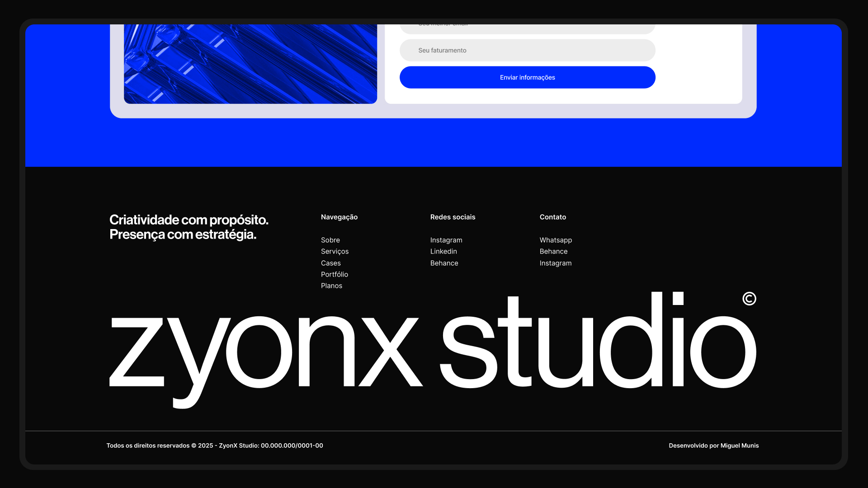Open Instagram under Redes sociais

(x=446, y=240)
